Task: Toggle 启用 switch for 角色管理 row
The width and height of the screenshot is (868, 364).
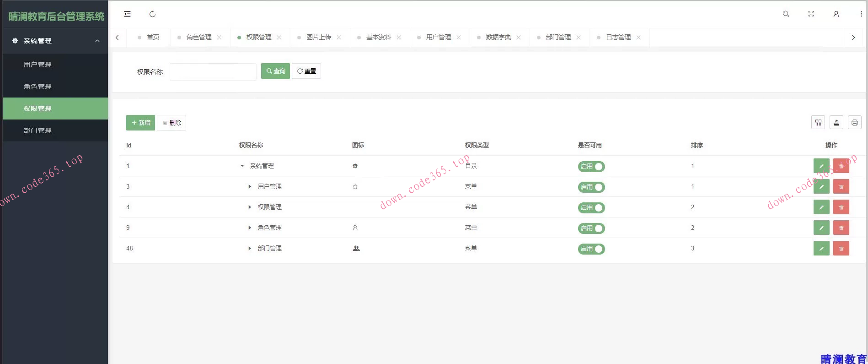Action: [x=591, y=228]
